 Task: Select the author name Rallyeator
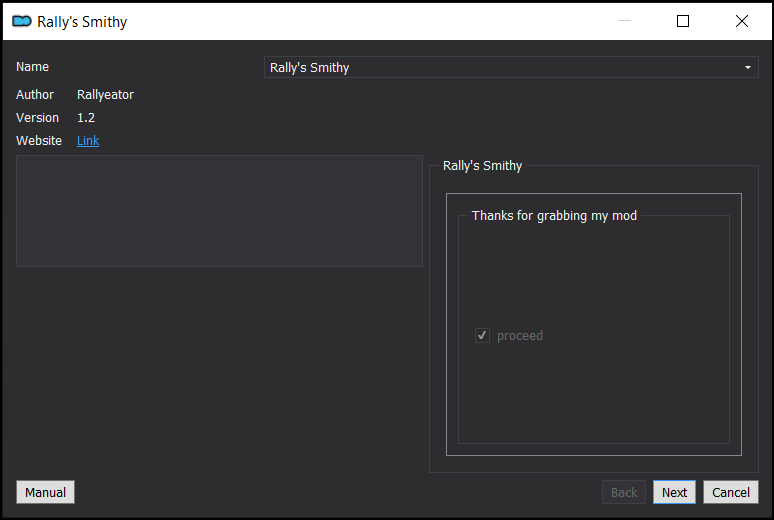pyautogui.click(x=105, y=95)
